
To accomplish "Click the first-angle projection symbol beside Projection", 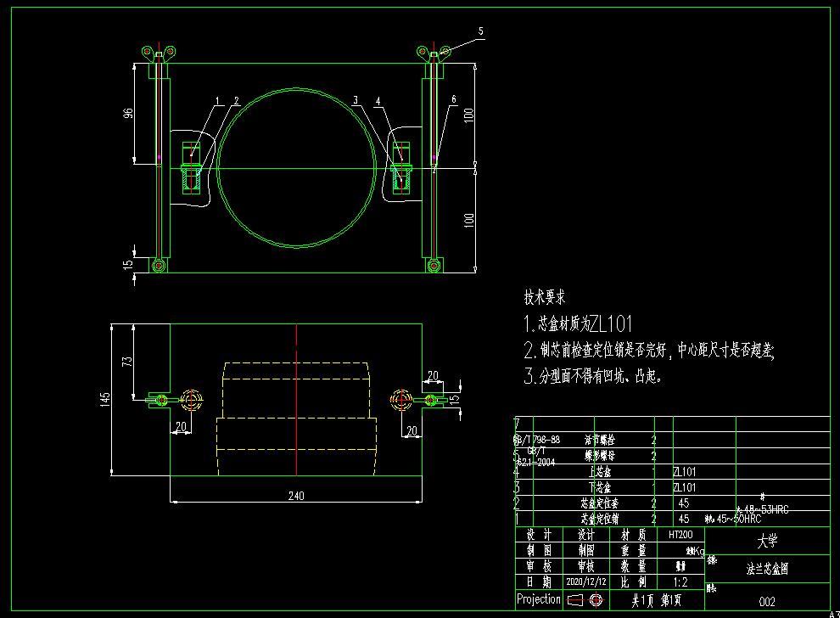I will pyautogui.click(x=585, y=600).
